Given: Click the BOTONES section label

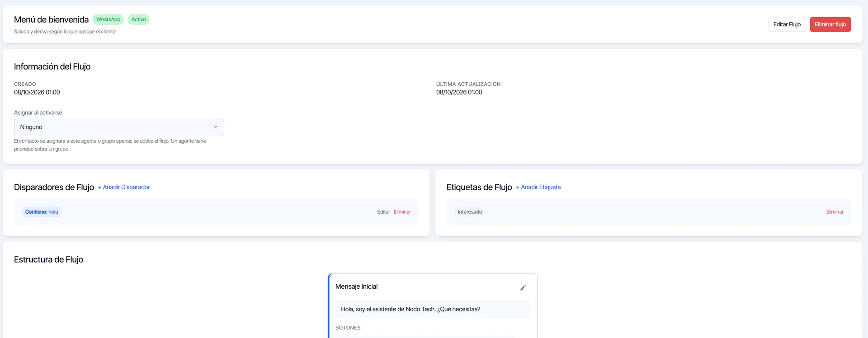Looking at the screenshot, I should point(348,328).
